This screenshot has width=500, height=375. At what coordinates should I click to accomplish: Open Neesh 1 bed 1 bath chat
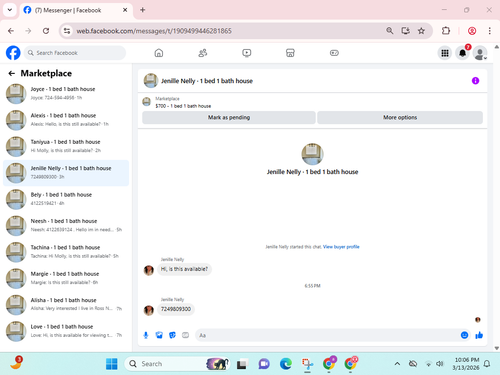66,225
